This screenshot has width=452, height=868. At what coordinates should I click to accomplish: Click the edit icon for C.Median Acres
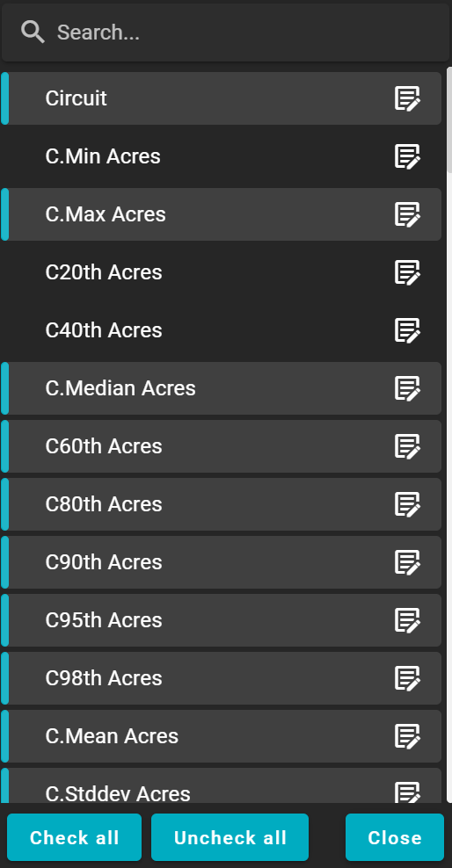pos(407,388)
